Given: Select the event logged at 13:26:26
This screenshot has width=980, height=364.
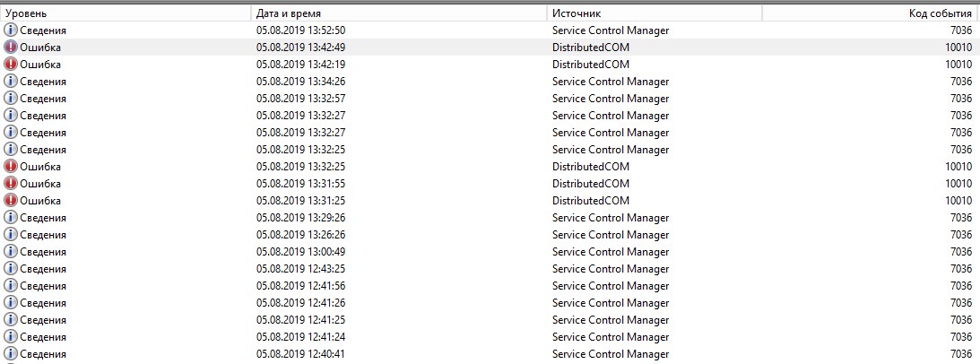Looking at the screenshot, I should (490, 235).
